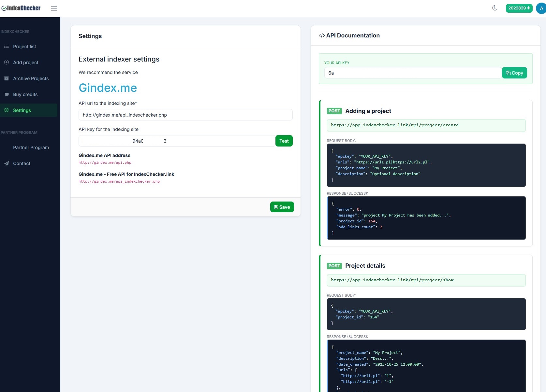Click the Project details heading
Viewport: 546px width, 392px height.
coord(365,266)
